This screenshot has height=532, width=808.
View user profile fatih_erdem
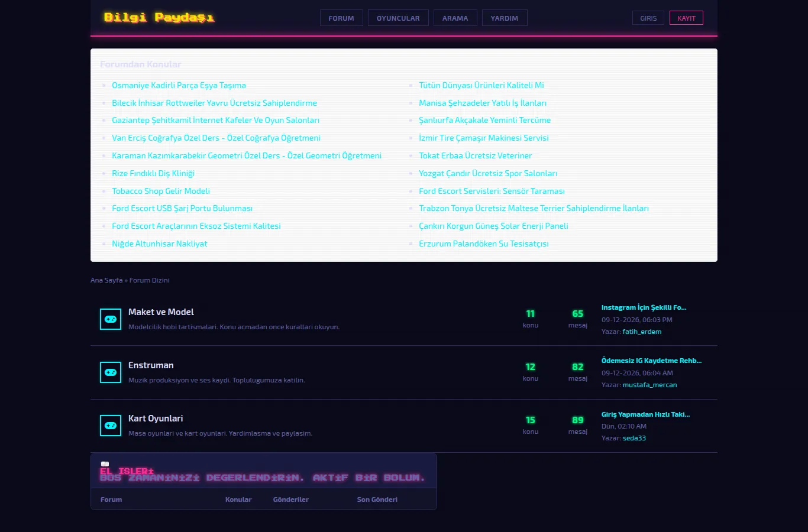[x=642, y=332]
